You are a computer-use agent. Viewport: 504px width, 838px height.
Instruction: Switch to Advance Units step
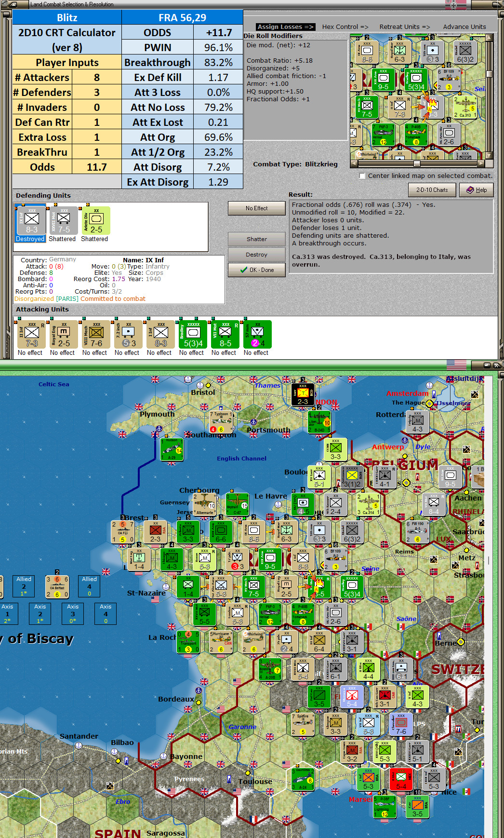click(x=464, y=27)
